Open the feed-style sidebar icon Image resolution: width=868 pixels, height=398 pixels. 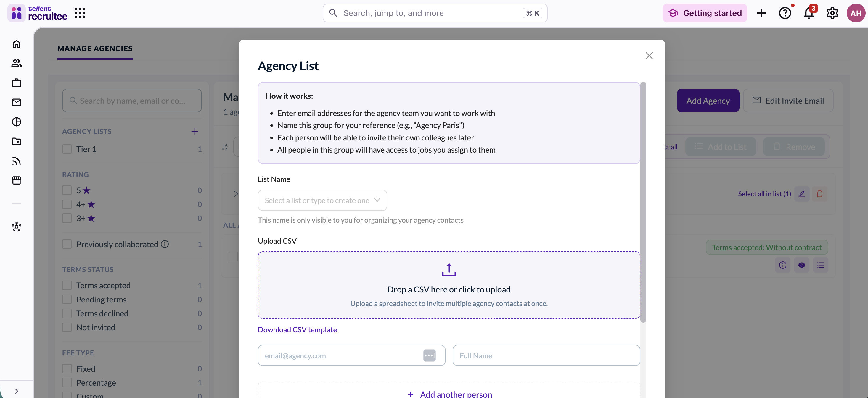pos(17,161)
